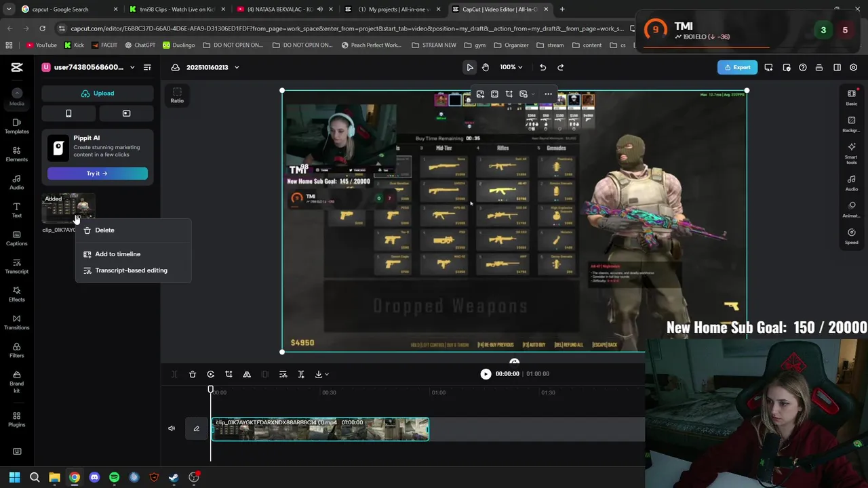
Task: Open Background panel on right sidebar
Action: point(852,124)
